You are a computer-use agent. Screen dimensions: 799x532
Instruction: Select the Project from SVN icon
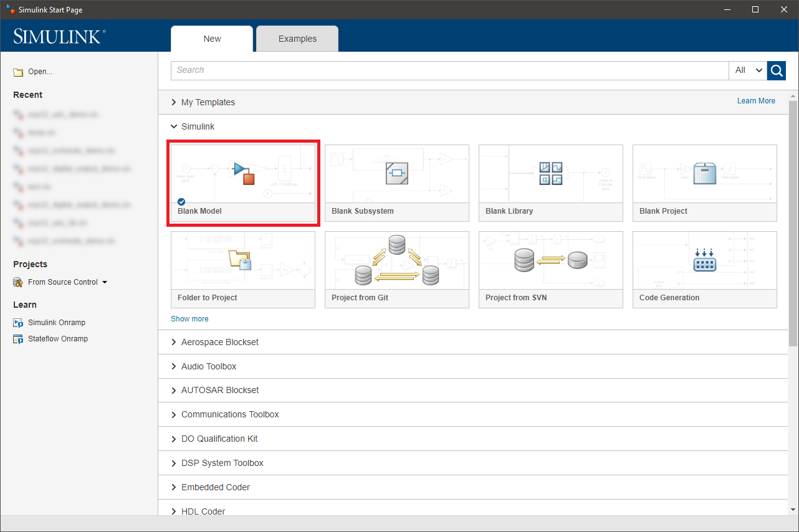coord(551,260)
